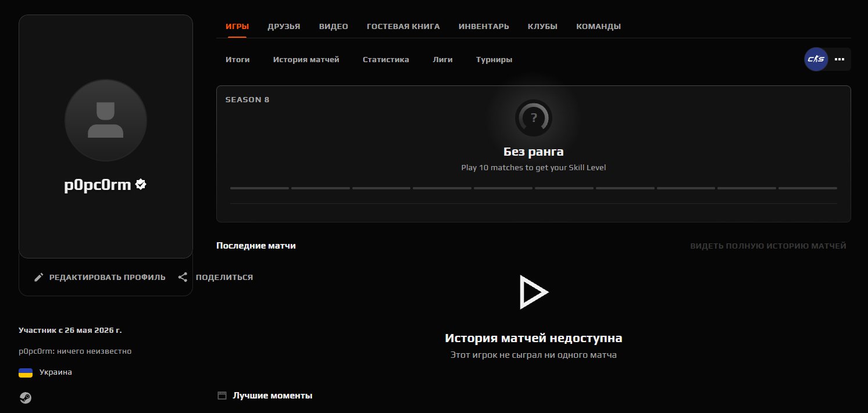This screenshot has width=868, height=413.
Task: Open the Турниры sub-tab
Action: 494,60
